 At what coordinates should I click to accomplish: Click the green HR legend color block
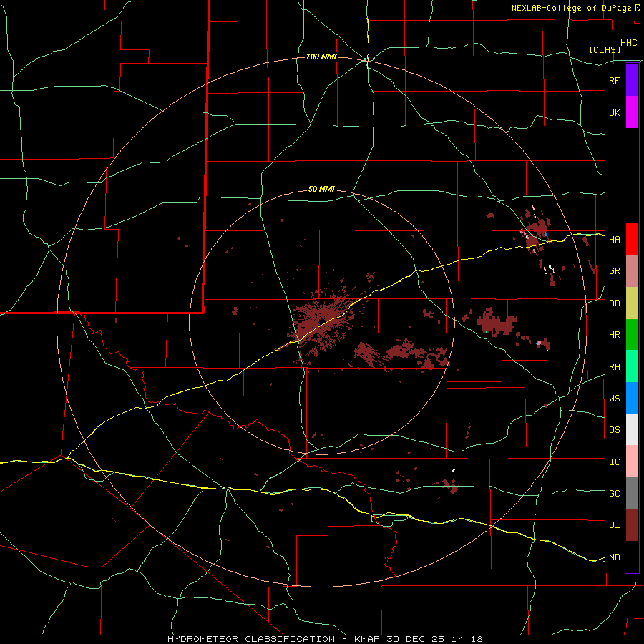(x=632, y=334)
